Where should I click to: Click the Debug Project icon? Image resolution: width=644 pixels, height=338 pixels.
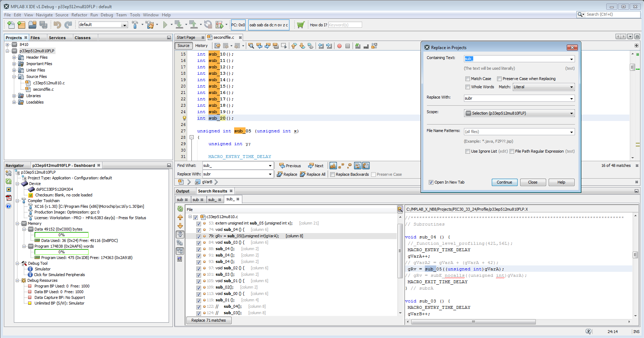220,25
